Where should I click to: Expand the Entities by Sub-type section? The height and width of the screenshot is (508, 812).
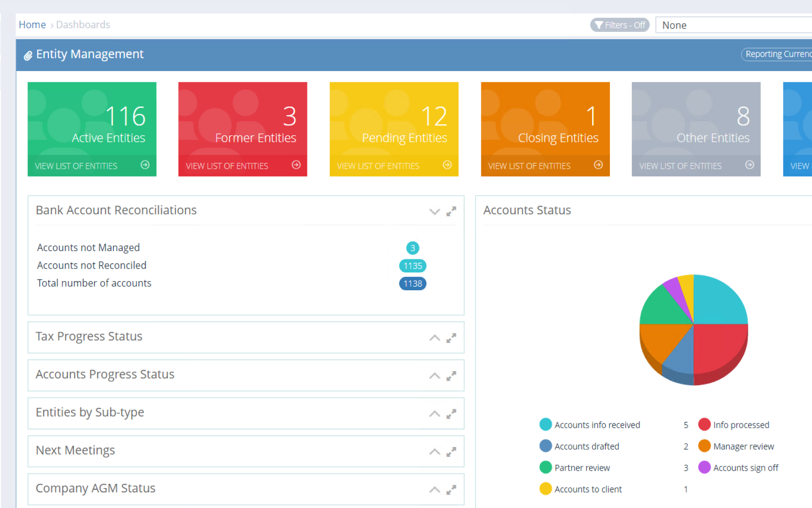tap(435, 414)
